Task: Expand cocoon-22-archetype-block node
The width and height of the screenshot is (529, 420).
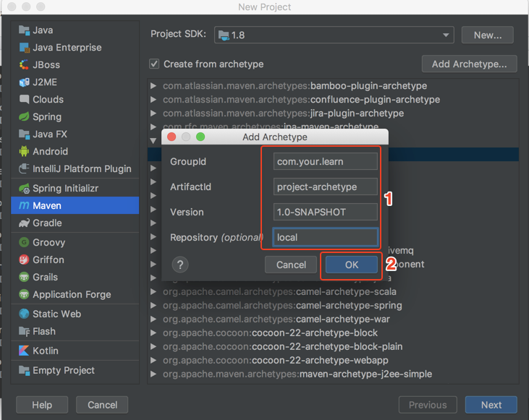Action: [x=153, y=333]
